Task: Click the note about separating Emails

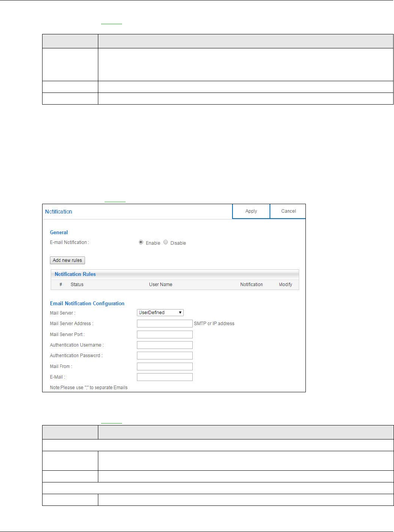Action: [89, 388]
